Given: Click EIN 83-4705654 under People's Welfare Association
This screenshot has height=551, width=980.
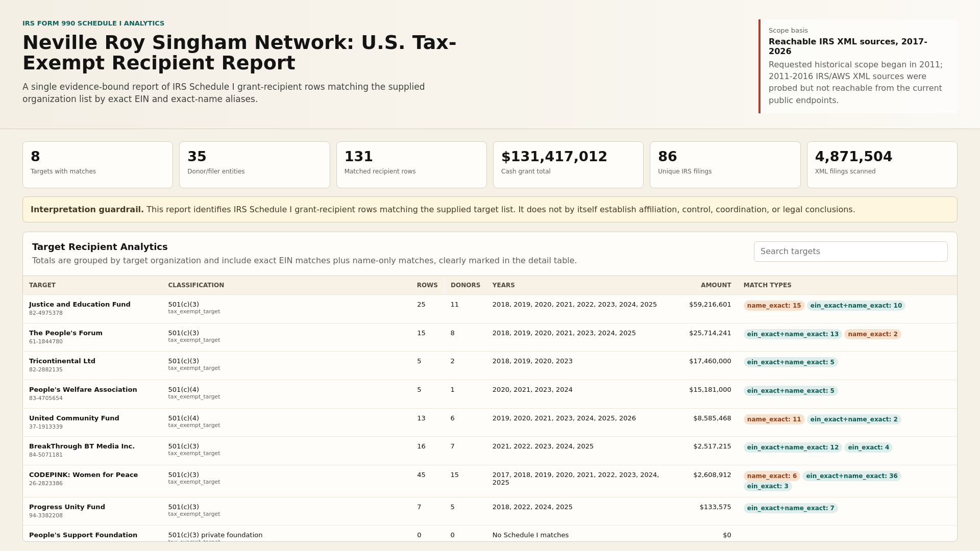Looking at the screenshot, I should (46, 398).
